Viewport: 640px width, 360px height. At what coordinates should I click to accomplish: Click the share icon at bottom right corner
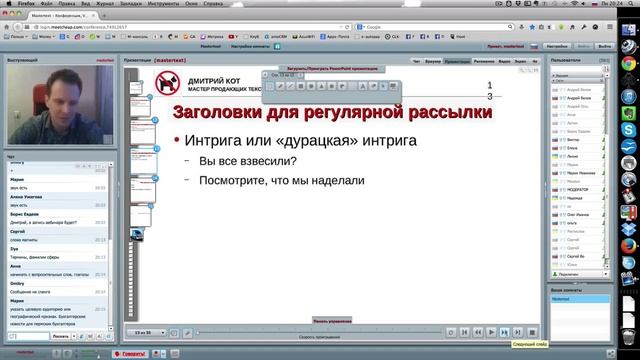[x=611, y=353]
